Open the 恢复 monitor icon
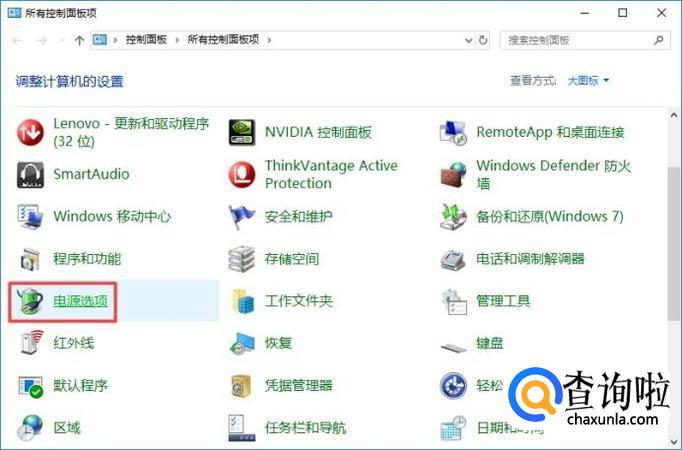This screenshot has height=450, width=682. click(242, 343)
